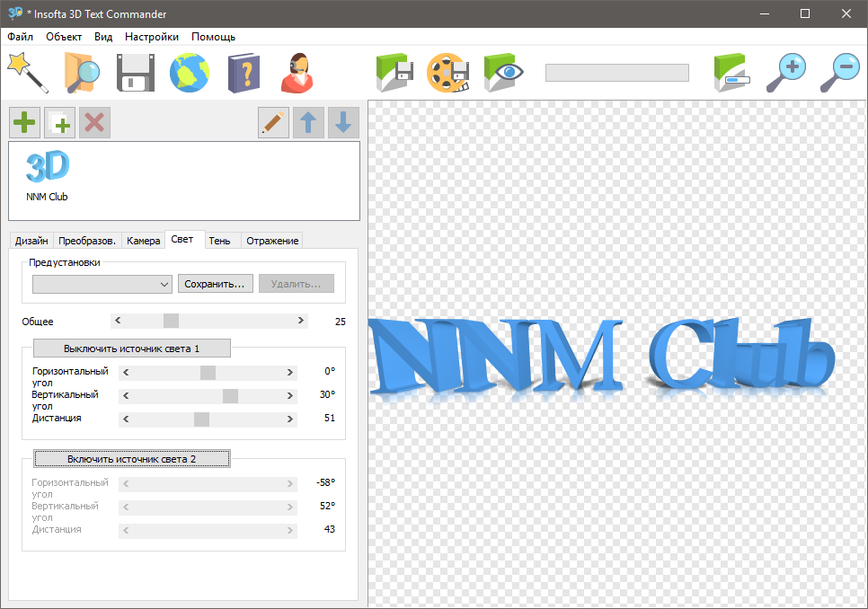Screen dimensions: 868x609
Task: Switch to the Преобразов. tab
Action: pos(87,241)
